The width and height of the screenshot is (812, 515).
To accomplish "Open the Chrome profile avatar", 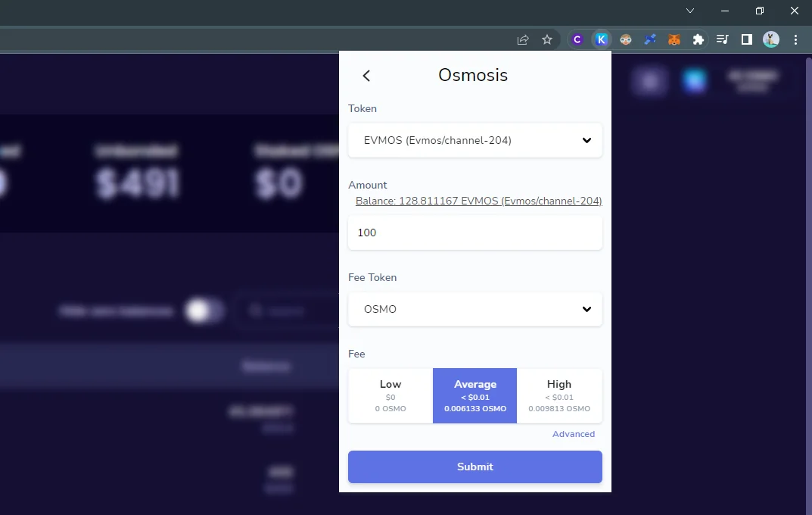I will 771,39.
